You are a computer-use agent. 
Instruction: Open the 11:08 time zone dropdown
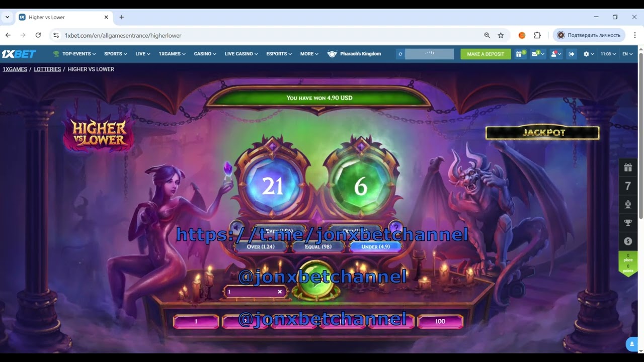coord(608,54)
